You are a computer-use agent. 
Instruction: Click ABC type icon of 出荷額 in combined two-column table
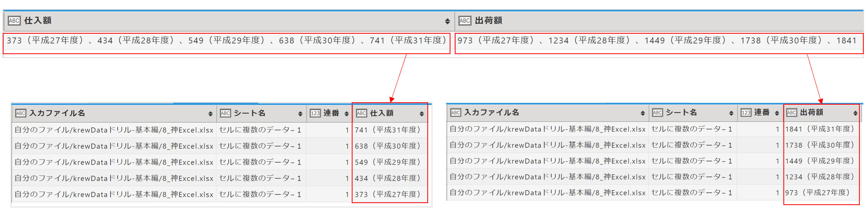(465, 21)
